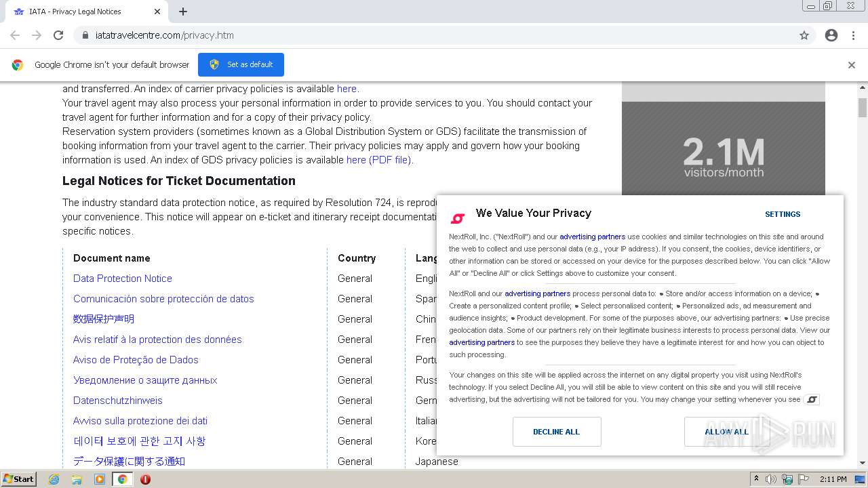Click ALLOW ALL in the privacy popup
The height and width of the screenshot is (488, 868).
tap(726, 432)
